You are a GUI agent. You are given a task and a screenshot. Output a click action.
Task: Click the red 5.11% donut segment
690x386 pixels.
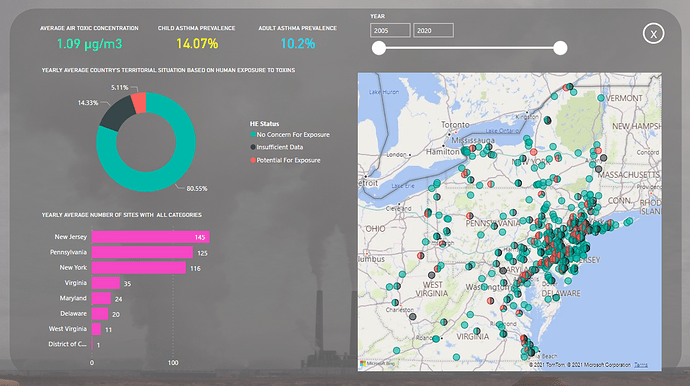click(139, 103)
